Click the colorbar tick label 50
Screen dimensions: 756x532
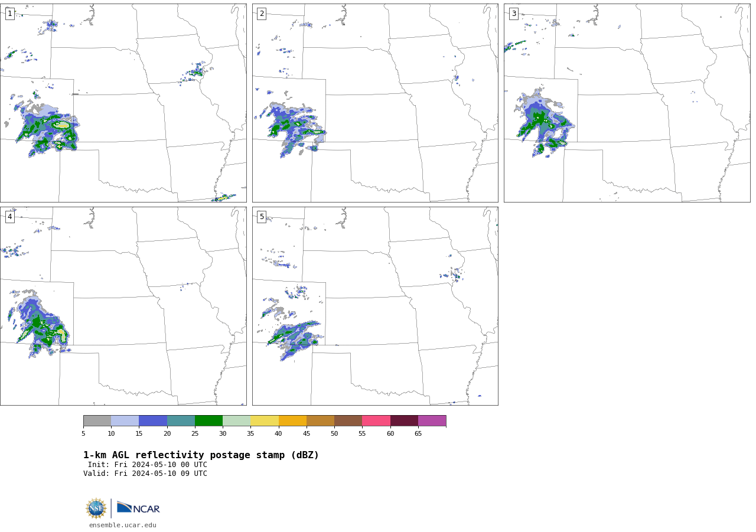tap(334, 434)
